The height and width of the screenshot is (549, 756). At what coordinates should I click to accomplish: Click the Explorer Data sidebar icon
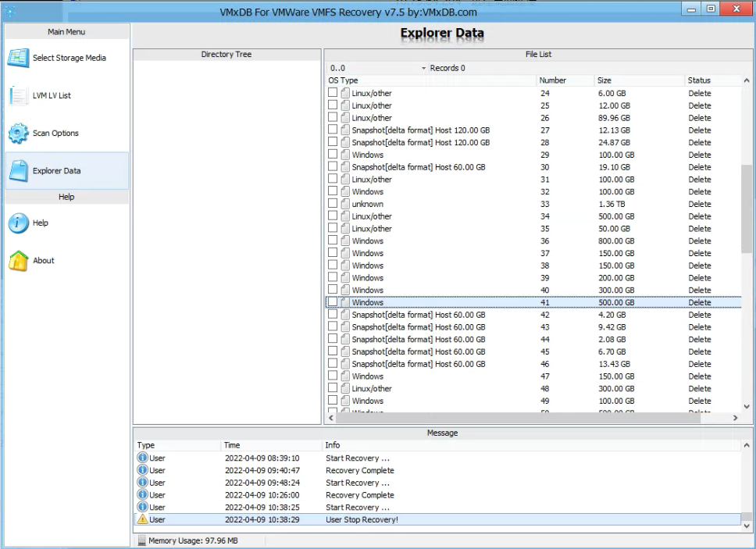(18, 170)
